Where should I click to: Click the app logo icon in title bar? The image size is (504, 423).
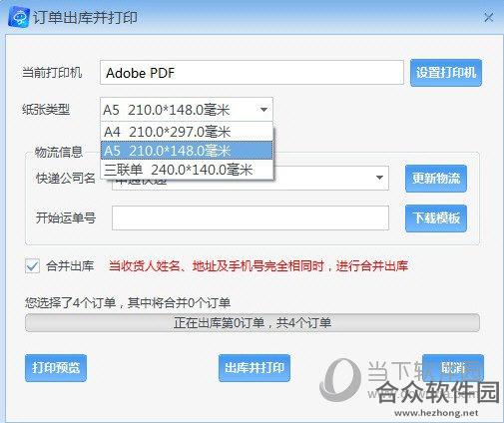19,17
